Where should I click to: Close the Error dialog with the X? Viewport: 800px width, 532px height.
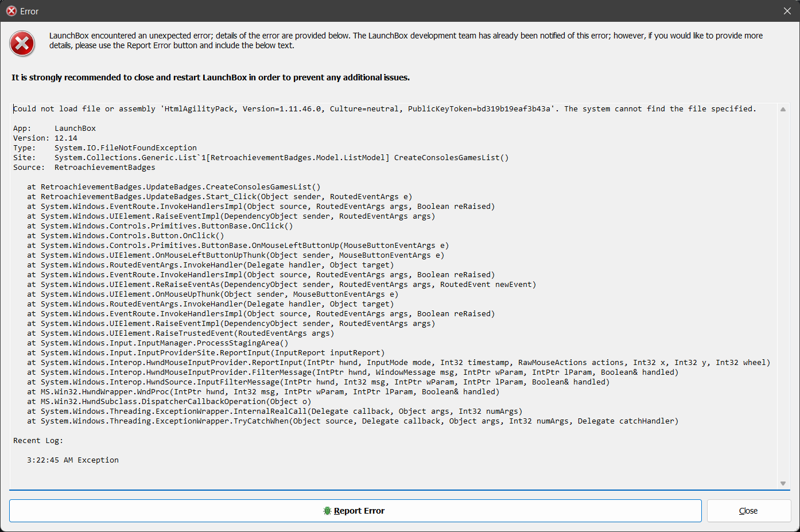(x=787, y=11)
